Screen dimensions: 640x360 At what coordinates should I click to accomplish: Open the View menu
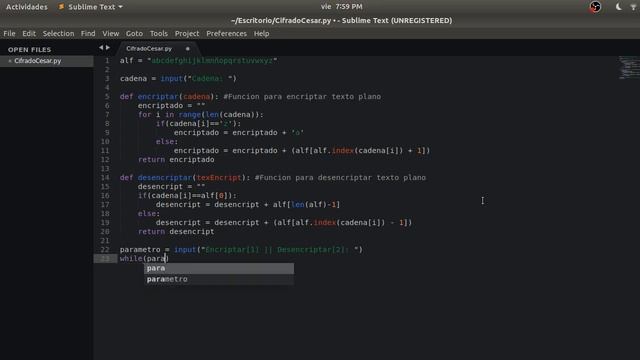click(111, 33)
